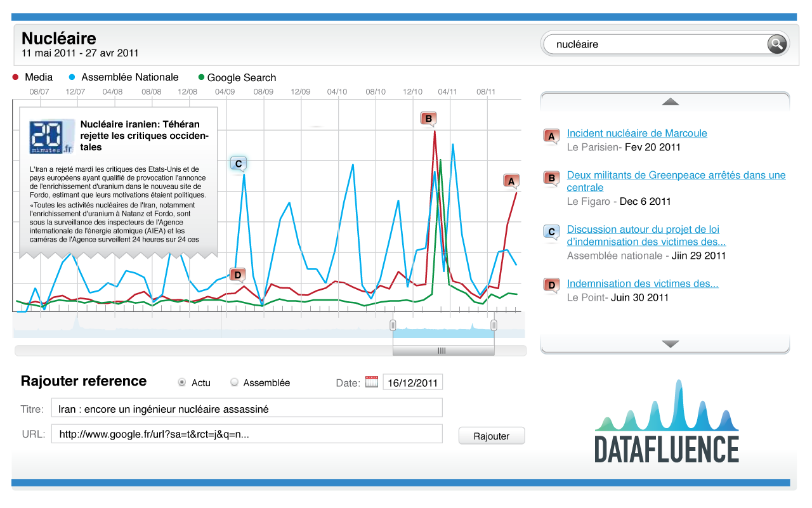The image size is (812, 508).
Task: Click the C badge in reference list
Action: point(551,232)
